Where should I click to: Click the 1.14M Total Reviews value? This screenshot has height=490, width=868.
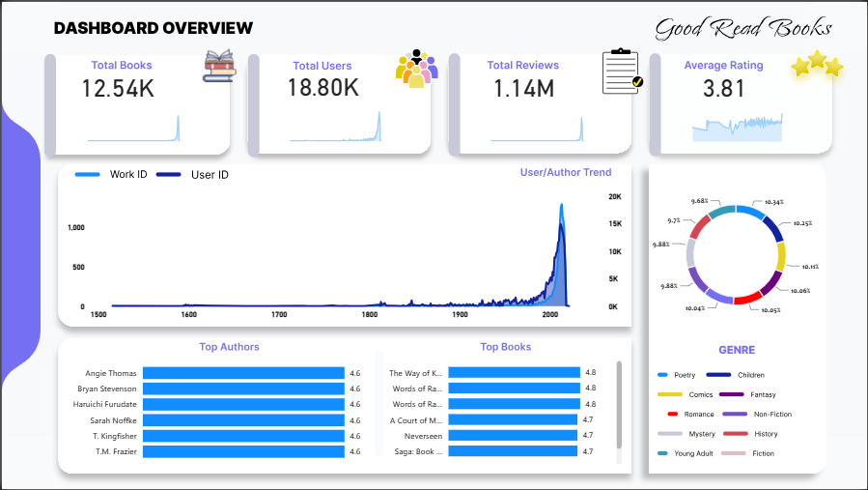point(523,89)
